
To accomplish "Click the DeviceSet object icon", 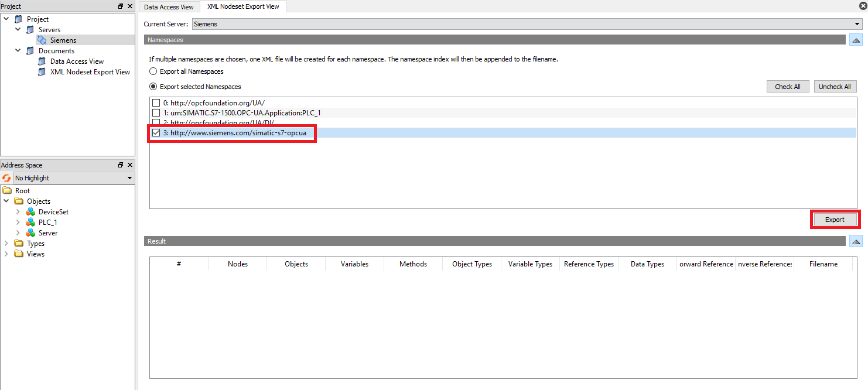I will click(30, 212).
